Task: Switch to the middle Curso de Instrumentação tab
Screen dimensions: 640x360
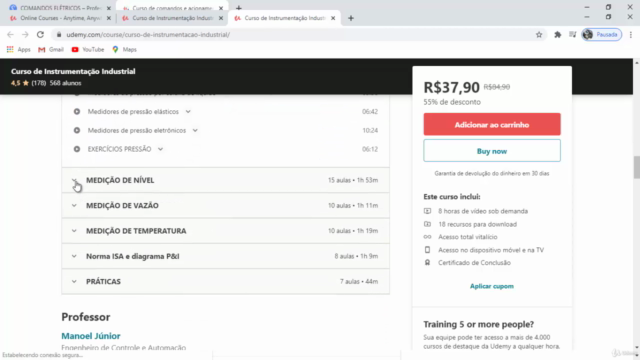Action: coord(172,18)
